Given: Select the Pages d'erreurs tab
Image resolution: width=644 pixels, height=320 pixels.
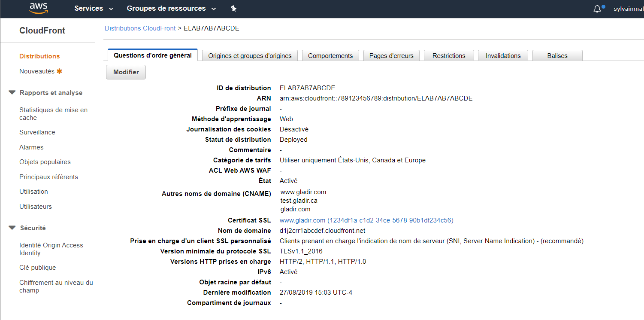Looking at the screenshot, I should (391, 56).
